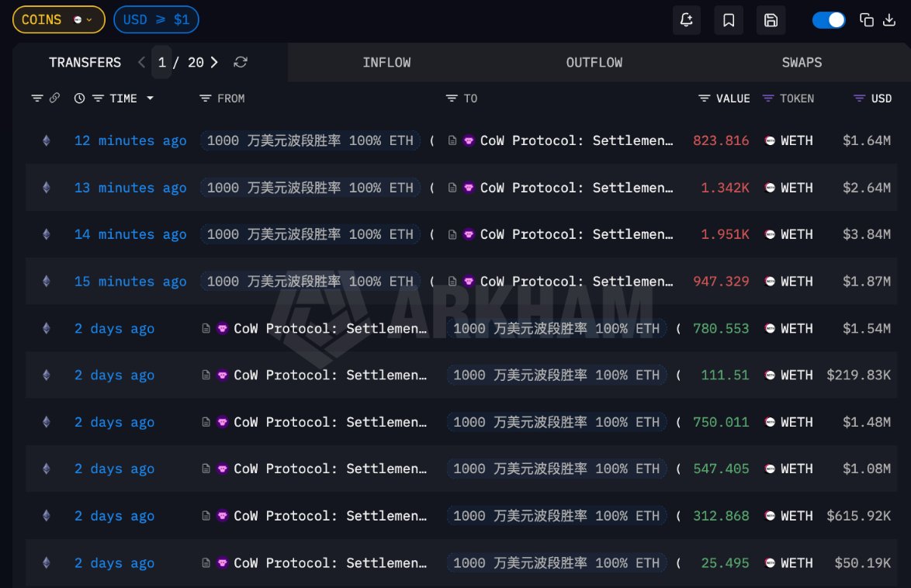Open the USD column filter
The width and height of the screenshot is (911, 588).
(859, 99)
